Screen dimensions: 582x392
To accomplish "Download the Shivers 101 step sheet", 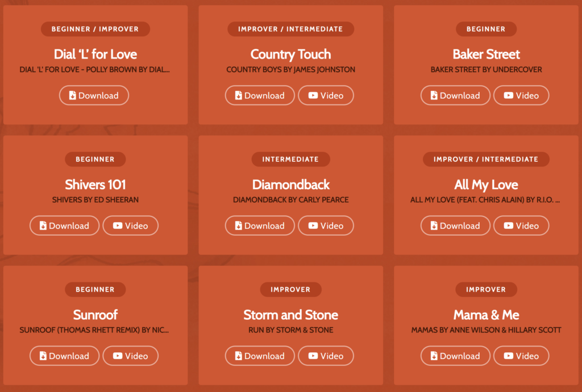I will (65, 226).
